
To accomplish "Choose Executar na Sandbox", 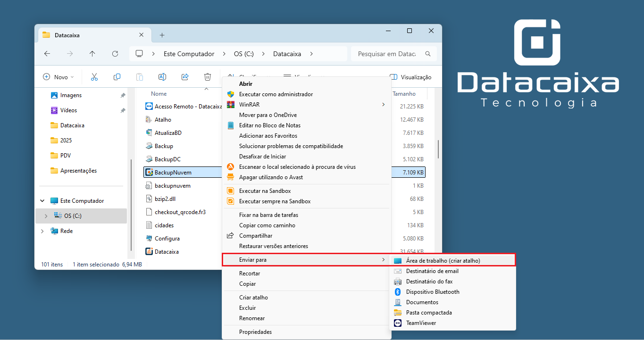I will coord(307,191).
